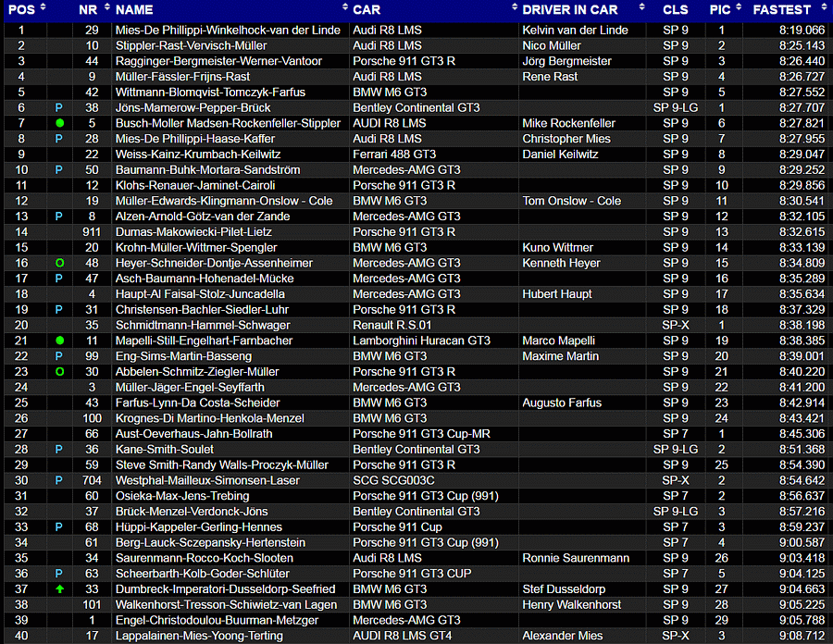This screenshot has height=644, width=833.
Task: Click the green dot status icon for car 5
Action: point(59,123)
